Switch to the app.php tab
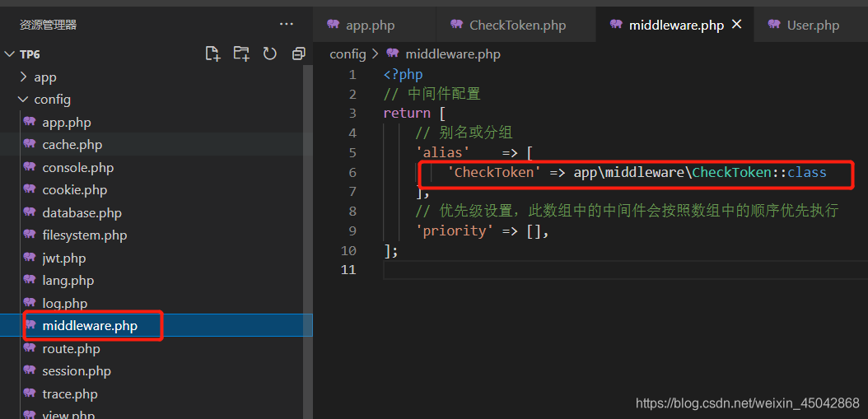868x419 pixels. click(x=370, y=26)
